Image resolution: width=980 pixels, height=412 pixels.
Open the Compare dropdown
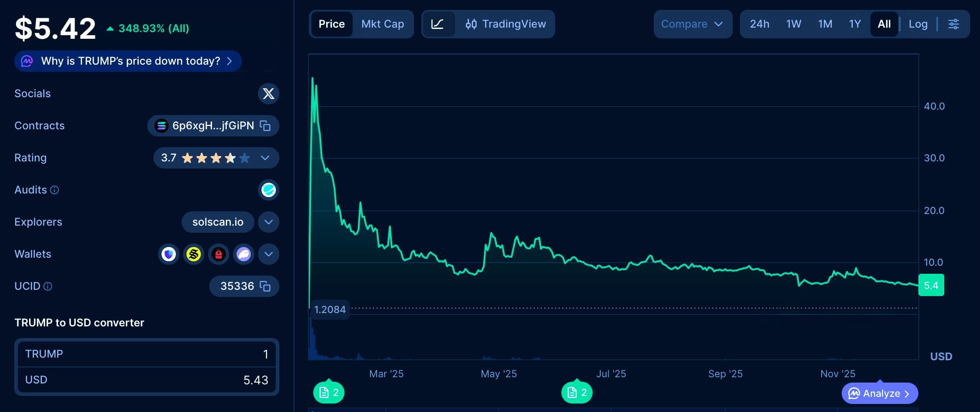693,24
